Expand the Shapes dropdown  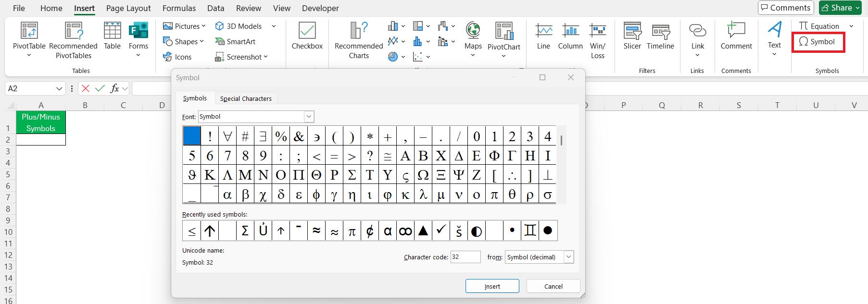click(201, 41)
